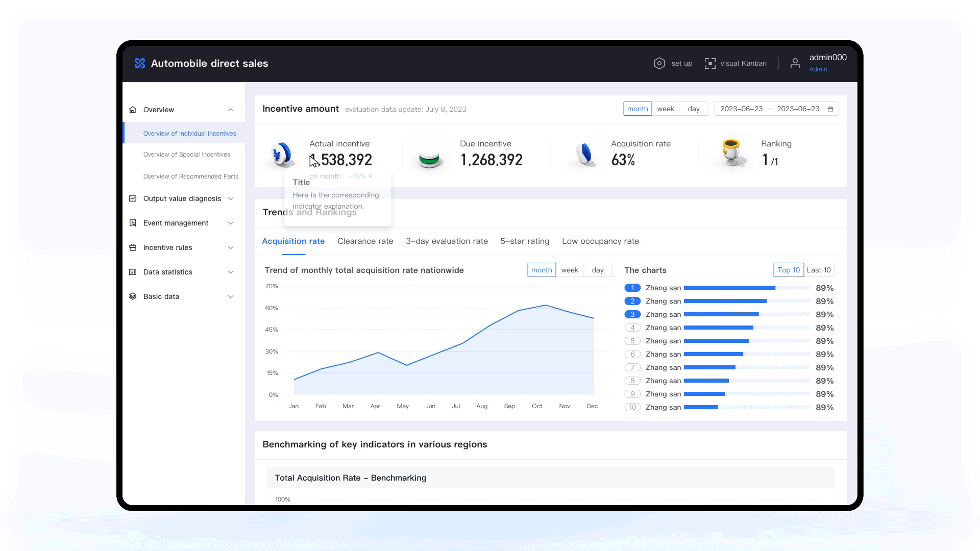Open the calendar icon in date range
980x551 pixels.
pos(830,109)
